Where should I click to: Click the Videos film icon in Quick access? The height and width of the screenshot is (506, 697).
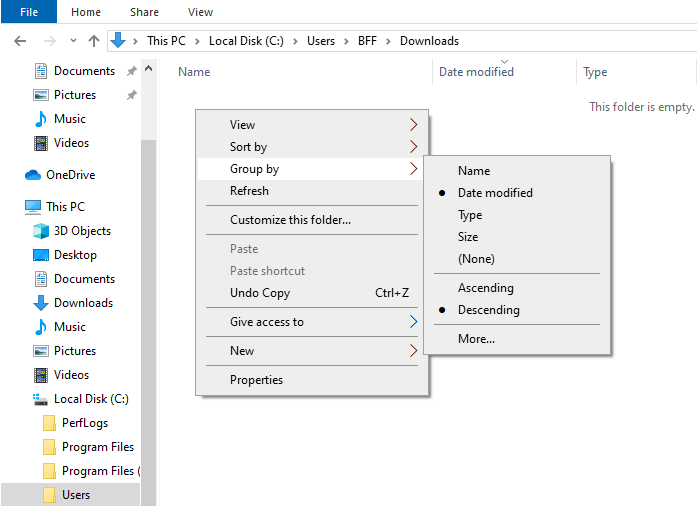[x=41, y=143]
